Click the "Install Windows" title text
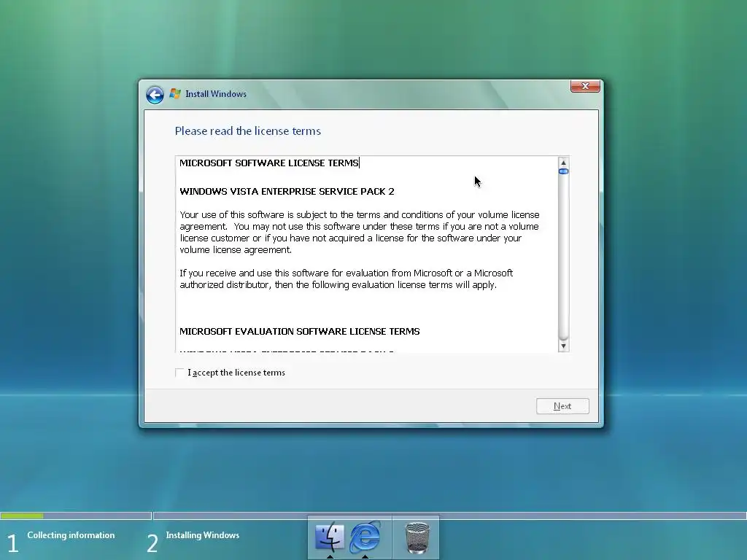 [216, 94]
